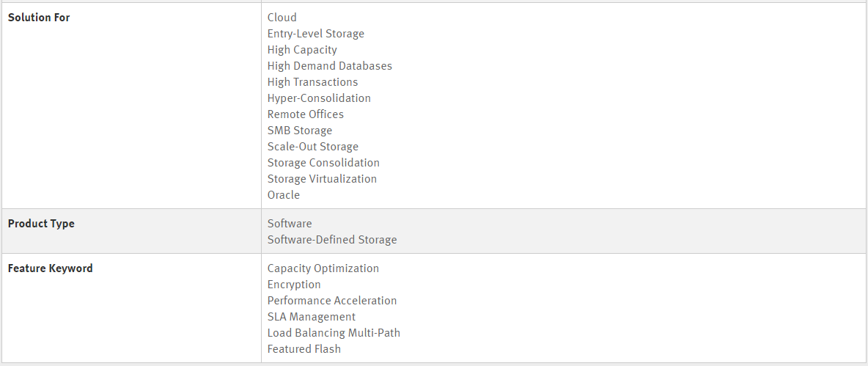The height and width of the screenshot is (366, 868).
Task: Click Capacity Optimization feature keyword
Action: pos(323,268)
